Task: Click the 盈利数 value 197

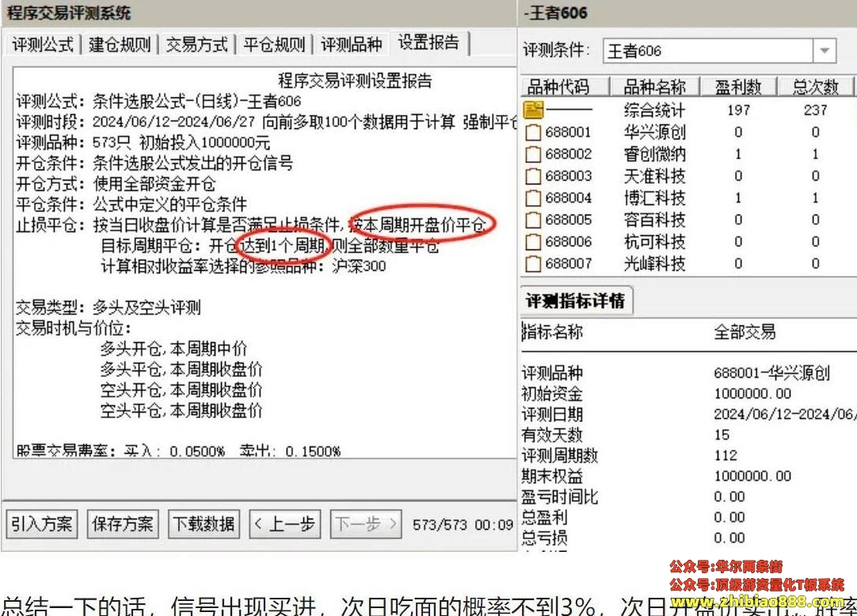Action: click(738, 110)
